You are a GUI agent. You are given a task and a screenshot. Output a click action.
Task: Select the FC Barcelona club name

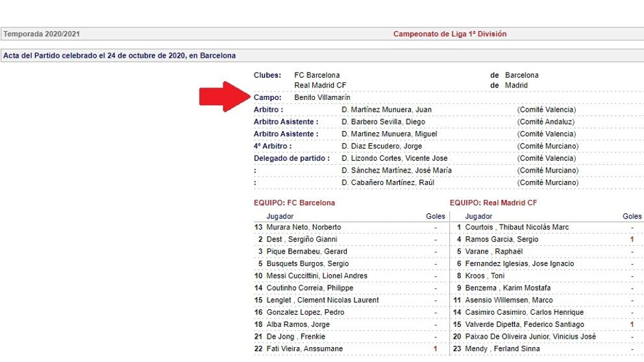click(x=317, y=75)
